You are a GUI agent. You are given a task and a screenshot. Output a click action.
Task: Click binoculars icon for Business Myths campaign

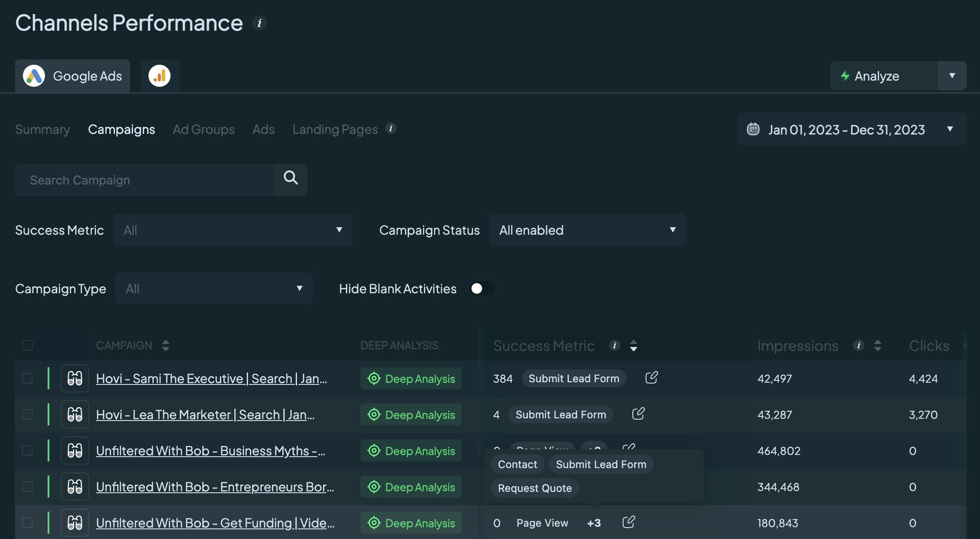click(x=75, y=450)
